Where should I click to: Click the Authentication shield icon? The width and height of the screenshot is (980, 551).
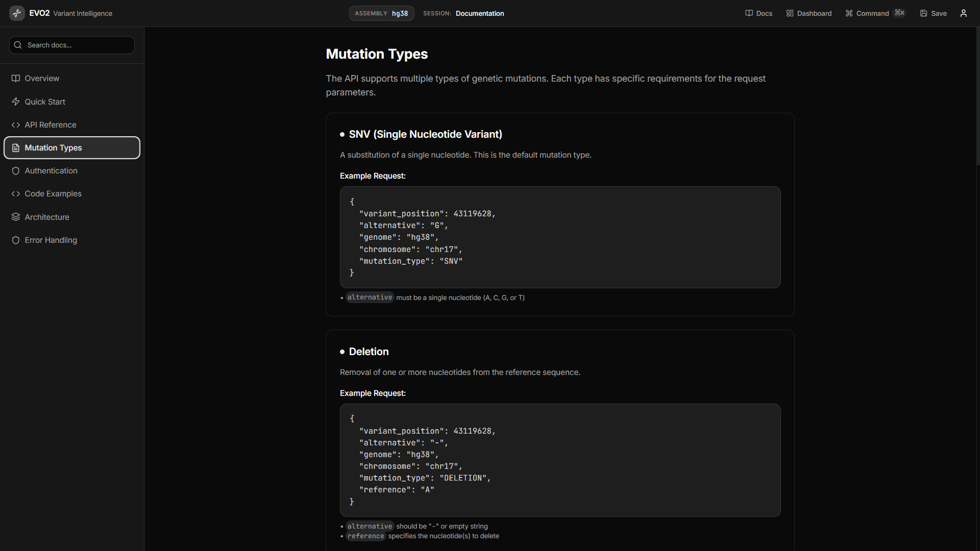[16, 171]
